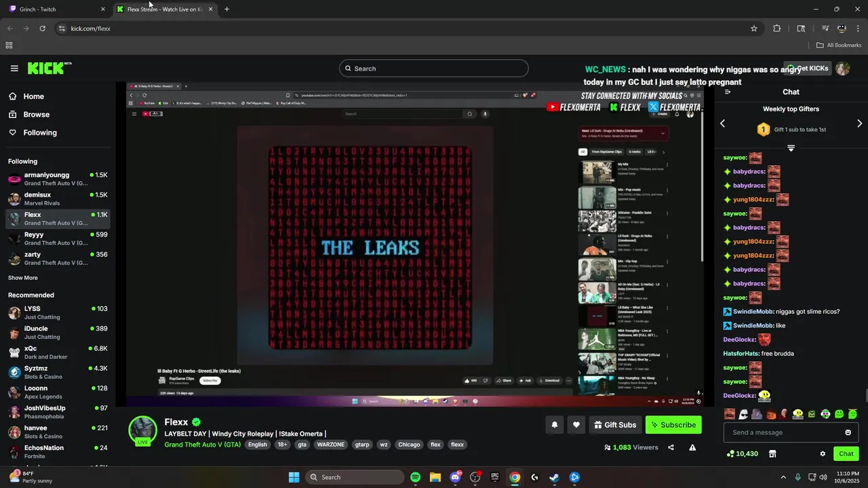
Task: Open recommended channel Syztmz
Action: 58,372
